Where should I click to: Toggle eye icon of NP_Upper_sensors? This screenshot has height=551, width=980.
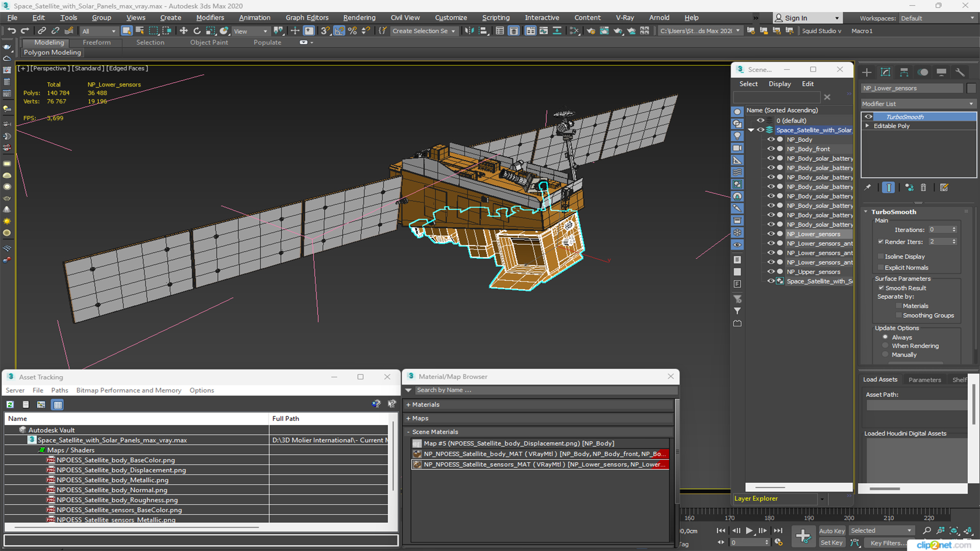(x=771, y=272)
